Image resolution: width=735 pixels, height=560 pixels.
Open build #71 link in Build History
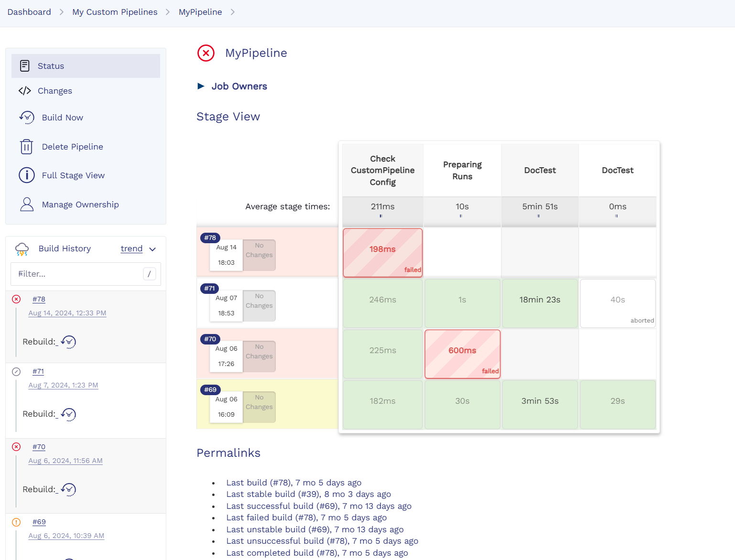38,371
